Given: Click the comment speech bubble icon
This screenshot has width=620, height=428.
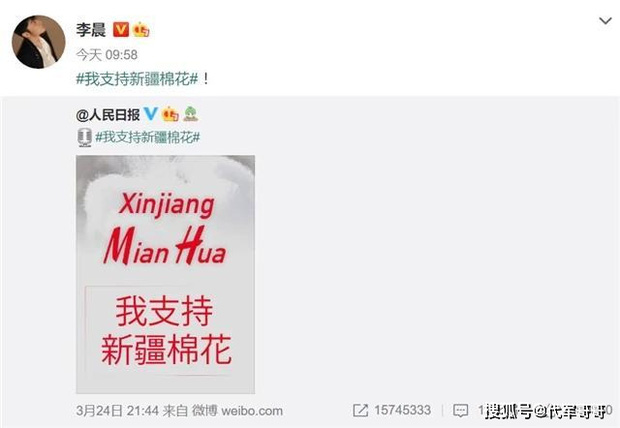Looking at the screenshot, I should coord(460,411).
